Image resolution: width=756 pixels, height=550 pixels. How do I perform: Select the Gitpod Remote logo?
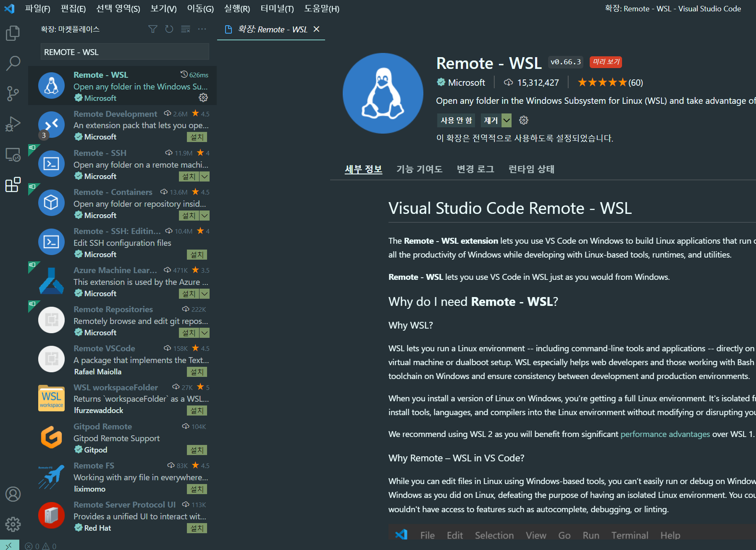51,437
